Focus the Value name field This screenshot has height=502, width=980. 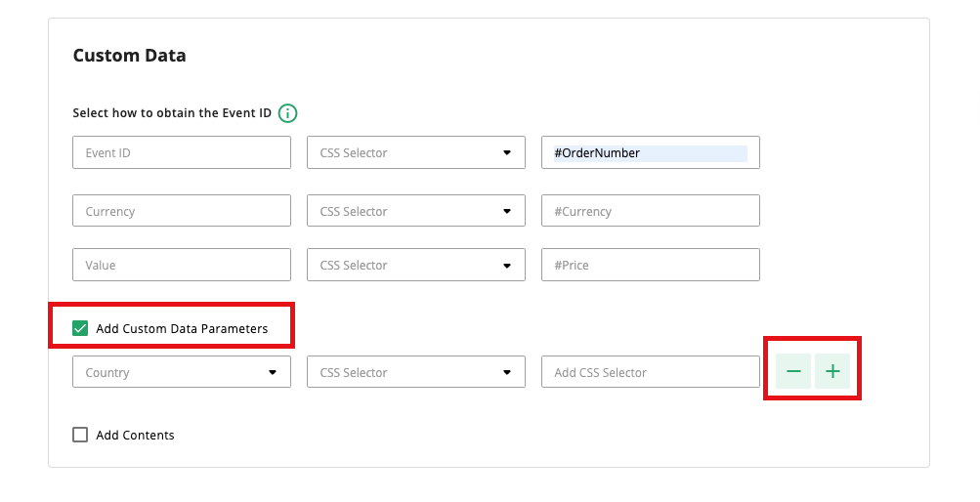(x=182, y=265)
